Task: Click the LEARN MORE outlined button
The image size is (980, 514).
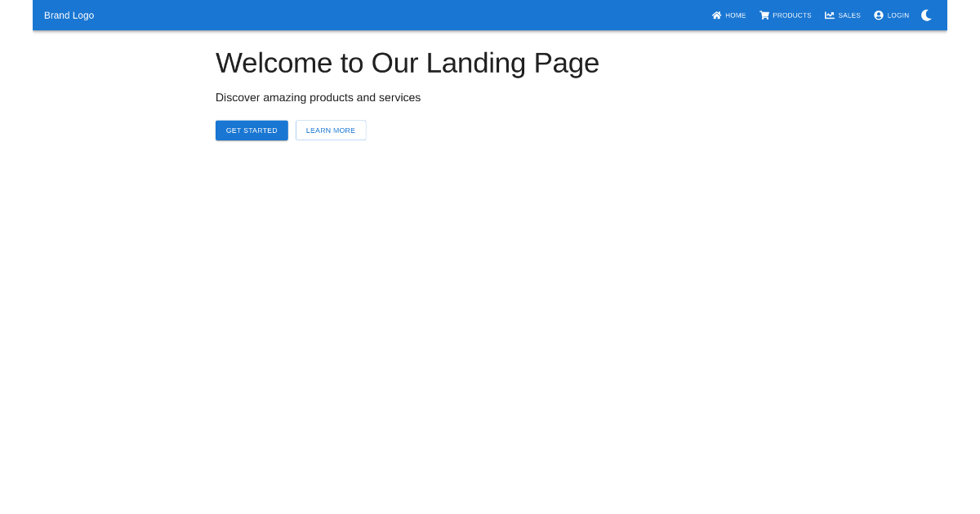Action: pos(330,130)
